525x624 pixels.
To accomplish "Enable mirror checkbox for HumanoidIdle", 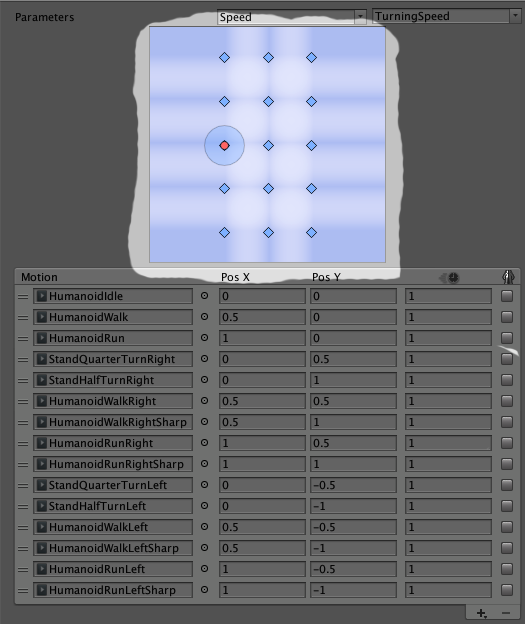I will tap(507, 296).
